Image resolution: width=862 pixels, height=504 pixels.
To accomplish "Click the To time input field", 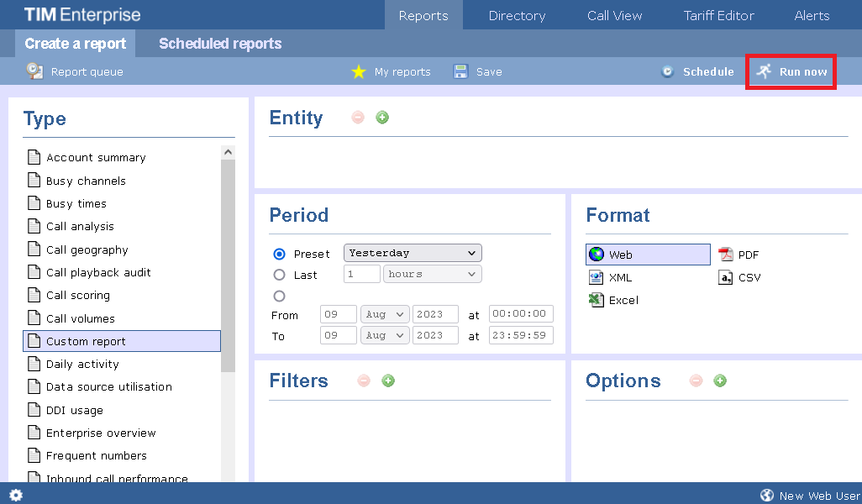I will (x=521, y=335).
